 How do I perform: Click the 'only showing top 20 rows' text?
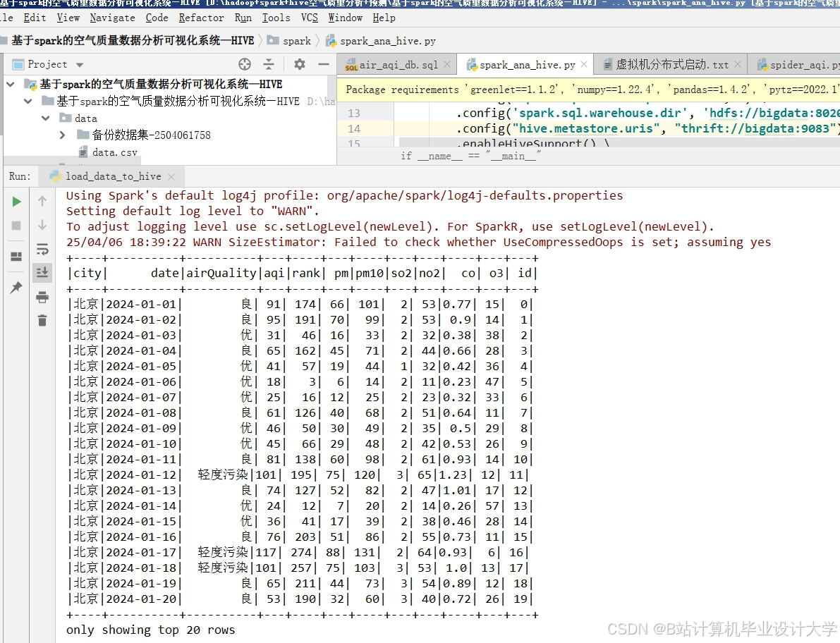(150, 630)
